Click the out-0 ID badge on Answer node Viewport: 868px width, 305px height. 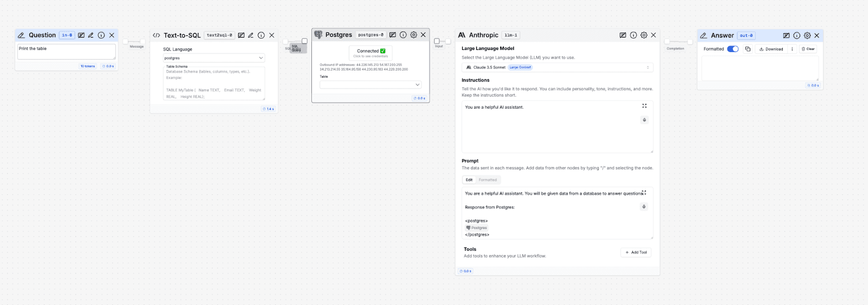746,35
